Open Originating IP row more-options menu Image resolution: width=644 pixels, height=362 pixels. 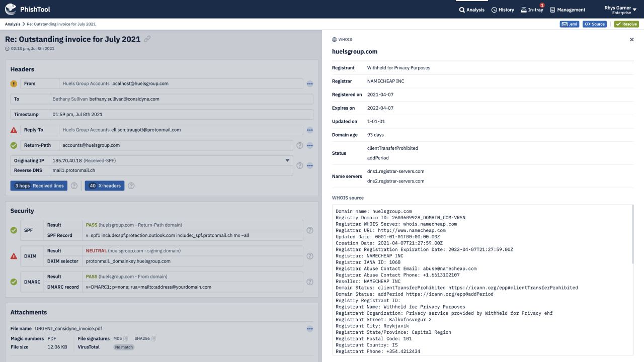point(310,165)
